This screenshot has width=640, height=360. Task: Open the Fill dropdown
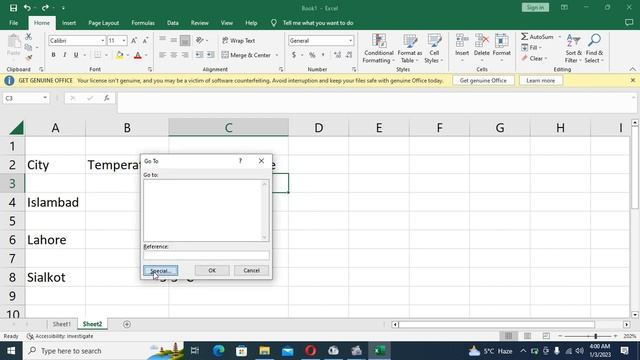532,48
